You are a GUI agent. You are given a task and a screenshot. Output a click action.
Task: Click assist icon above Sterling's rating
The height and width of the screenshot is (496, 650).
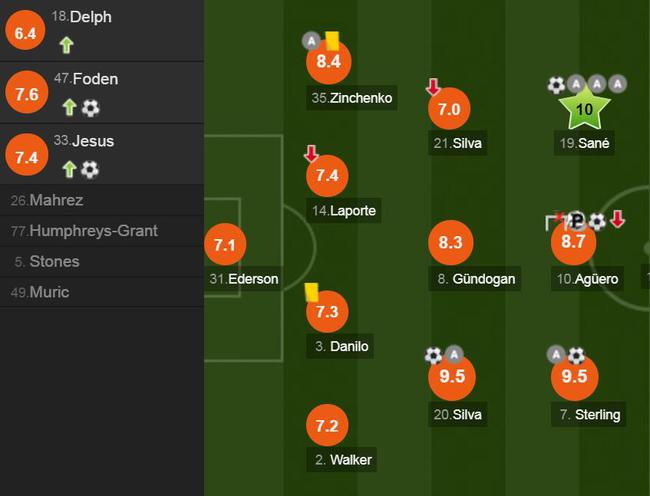coord(556,355)
